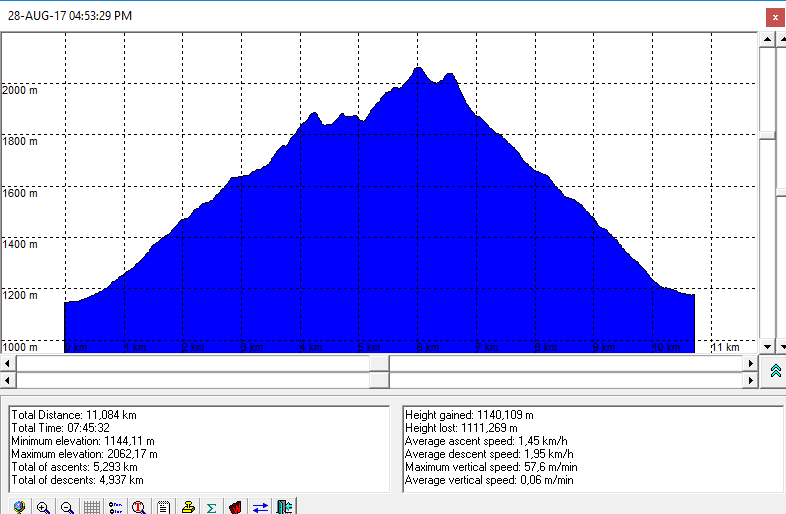Open the list options icon
This screenshot has width=786, height=514.
115,507
